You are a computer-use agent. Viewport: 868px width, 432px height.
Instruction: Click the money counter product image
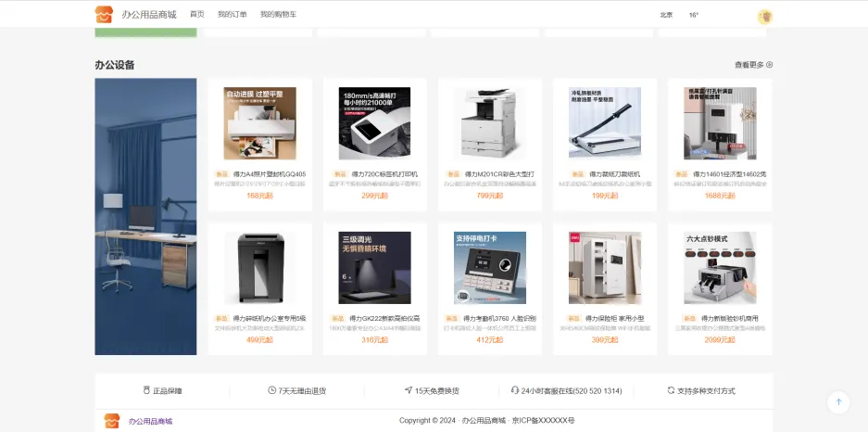720,268
